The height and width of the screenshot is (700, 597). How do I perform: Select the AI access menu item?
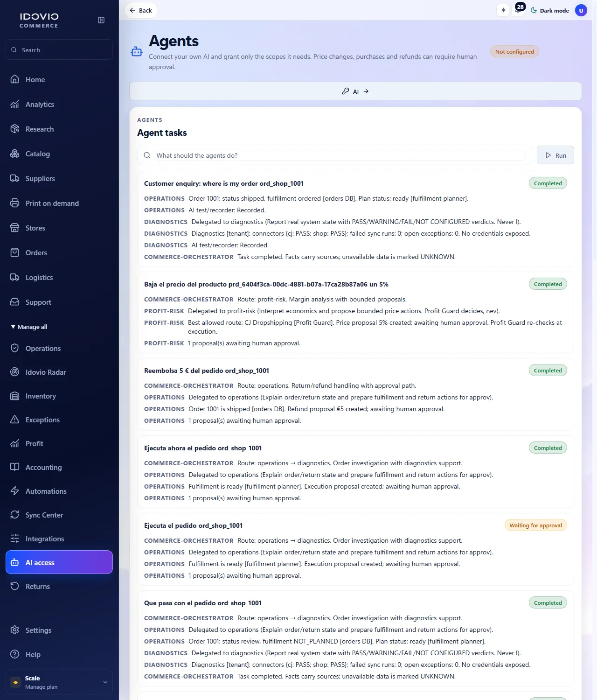coord(59,562)
